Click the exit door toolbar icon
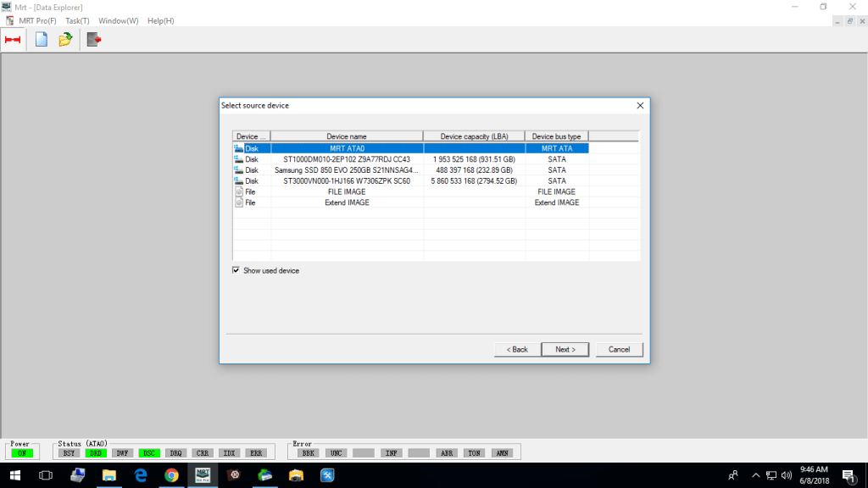This screenshot has height=488, width=868. point(94,39)
